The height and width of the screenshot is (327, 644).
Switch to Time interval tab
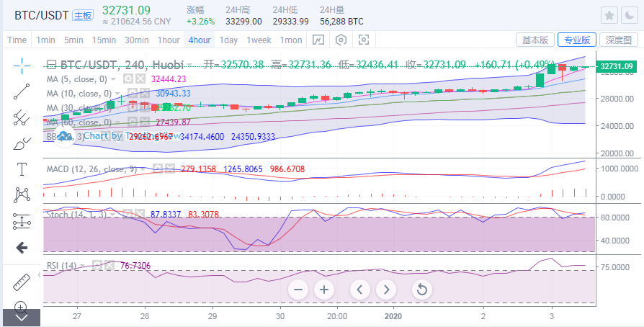(x=17, y=40)
